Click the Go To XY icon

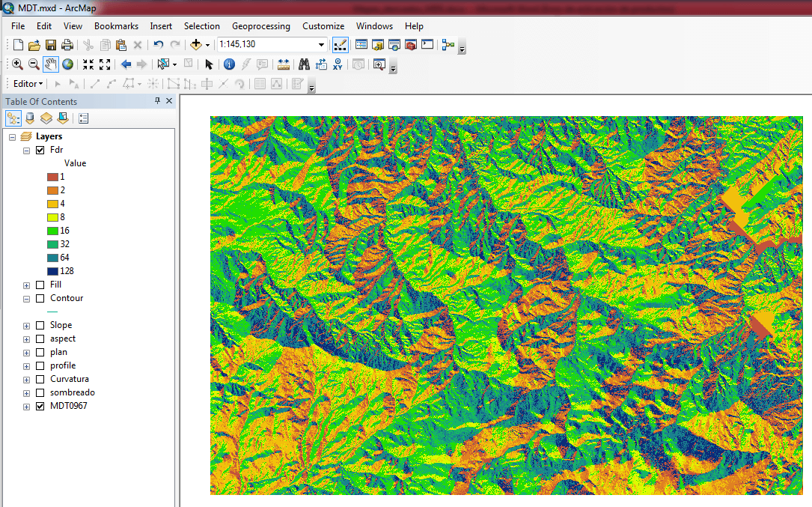coord(338,64)
